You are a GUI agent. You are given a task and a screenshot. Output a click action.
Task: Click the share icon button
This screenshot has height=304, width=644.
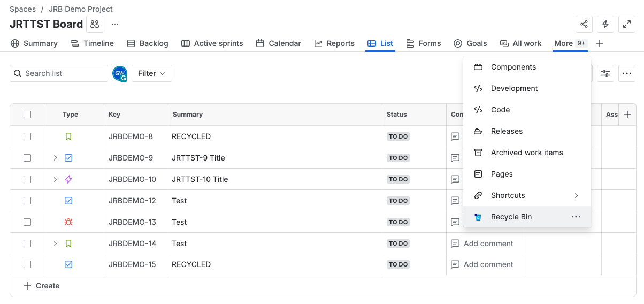[584, 24]
